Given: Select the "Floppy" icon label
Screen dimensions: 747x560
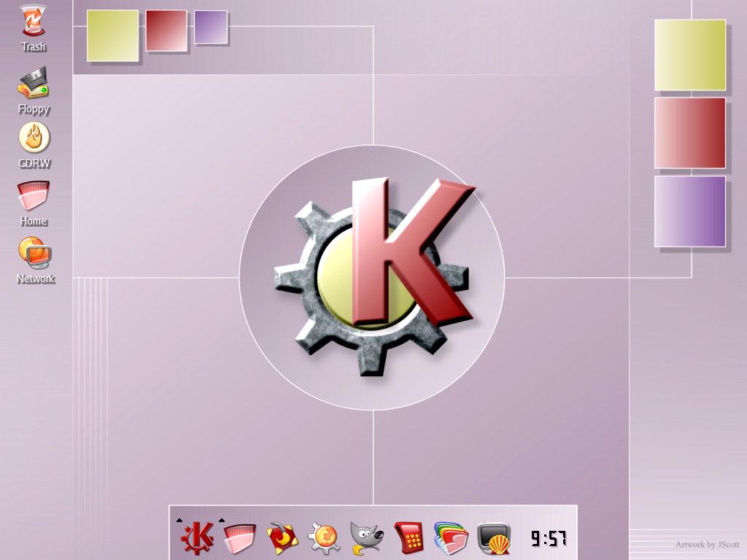Looking at the screenshot, I should point(34,109).
